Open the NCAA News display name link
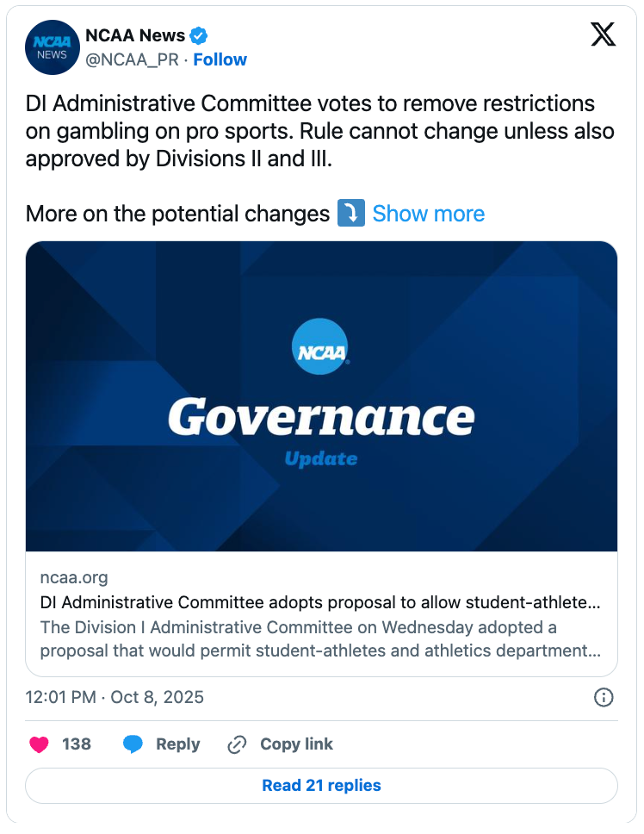 pyautogui.click(x=135, y=35)
